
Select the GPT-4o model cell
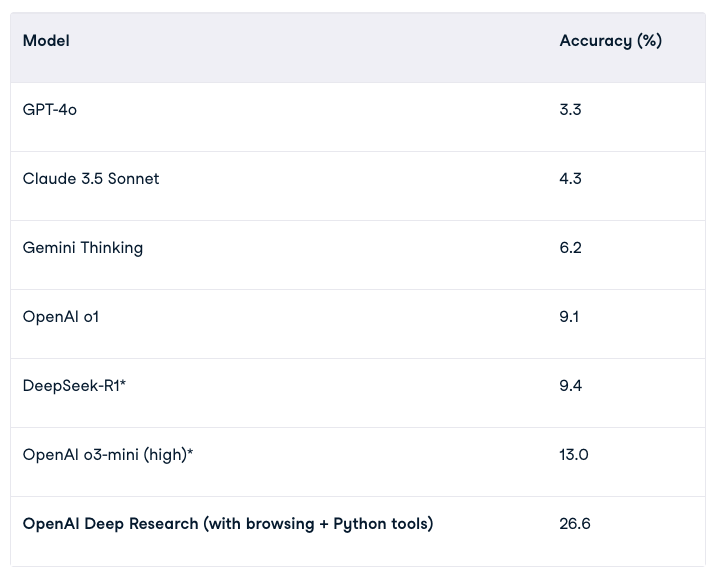tap(50, 110)
